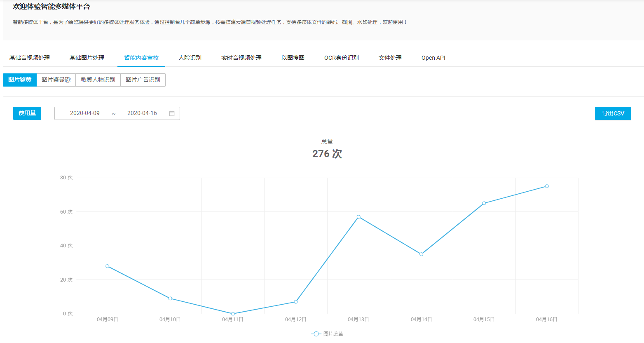Viewport: 644px width, 343px height.
Task: Click the end date 2020-04-16 field
Action: click(142, 113)
